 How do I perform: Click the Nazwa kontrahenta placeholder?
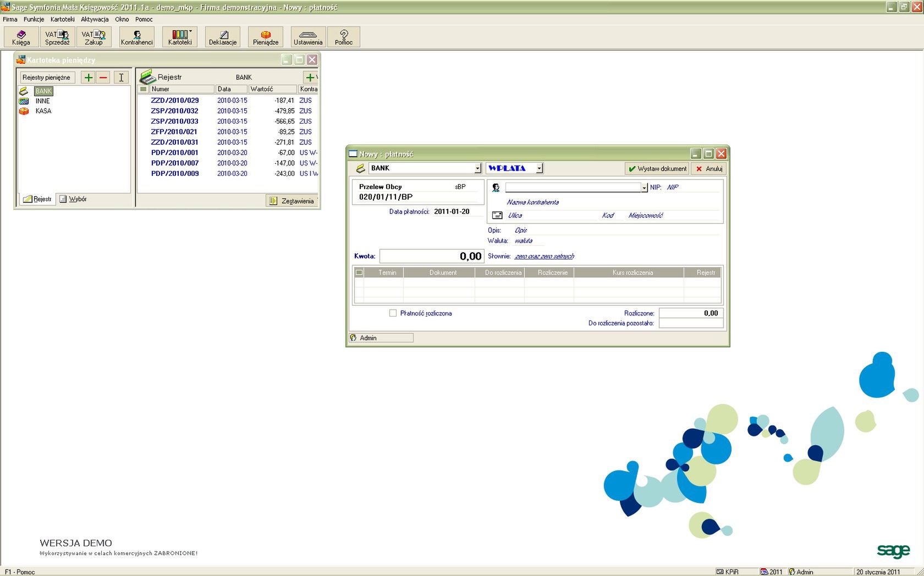coord(533,202)
